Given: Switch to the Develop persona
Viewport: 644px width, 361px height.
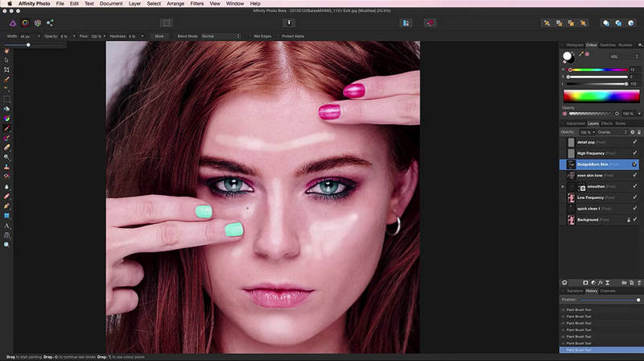Looking at the screenshot, I should tap(37, 23).
